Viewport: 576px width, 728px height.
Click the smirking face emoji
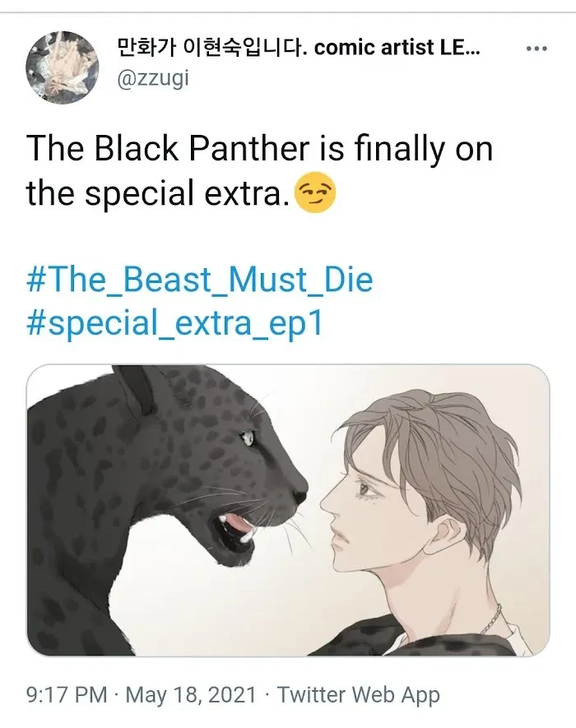[x=315, y=192]
